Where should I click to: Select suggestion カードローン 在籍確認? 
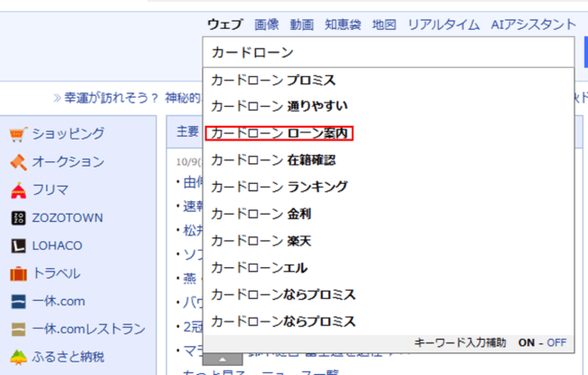(388, 160)
